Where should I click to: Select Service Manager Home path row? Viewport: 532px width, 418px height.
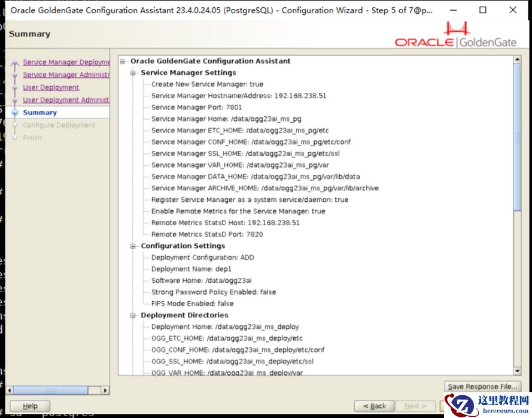pos(226,119)
